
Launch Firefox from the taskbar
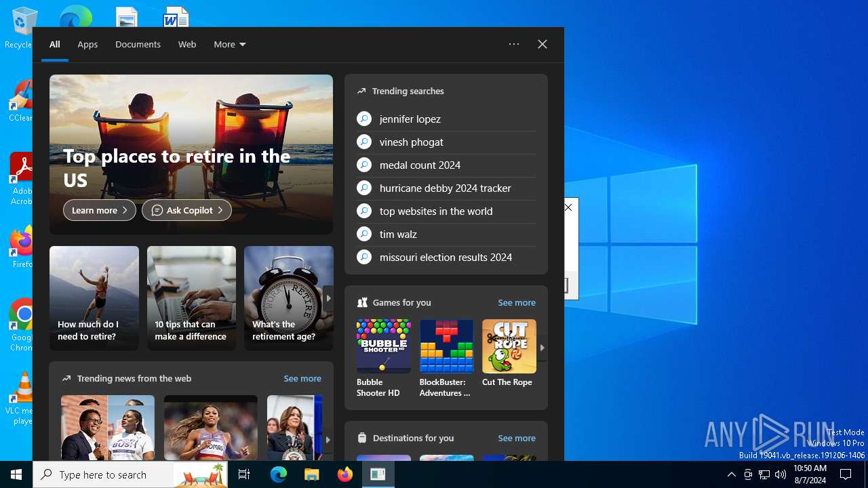344,474
